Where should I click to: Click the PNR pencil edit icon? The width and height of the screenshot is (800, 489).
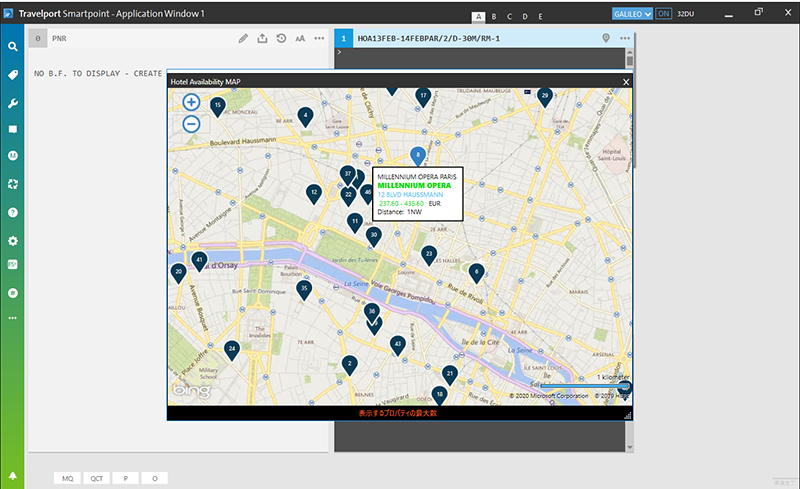tap(243, 38)
